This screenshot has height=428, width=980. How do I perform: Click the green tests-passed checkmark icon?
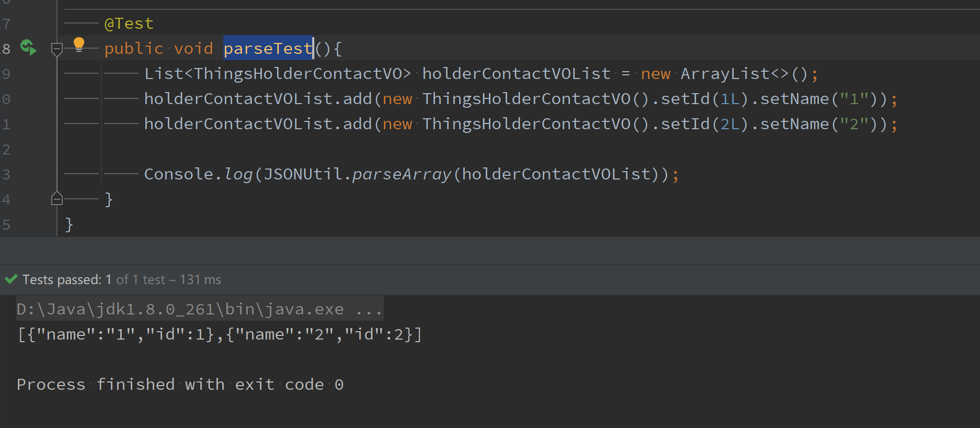pyautogui.click(x=10, y=279)
